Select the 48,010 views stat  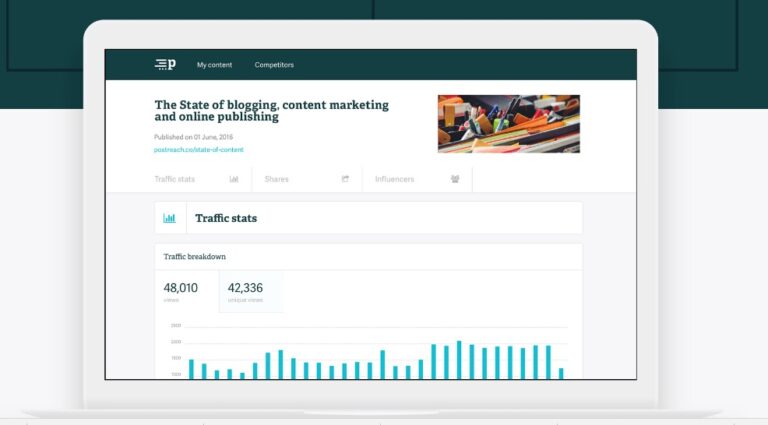point(181,289)
